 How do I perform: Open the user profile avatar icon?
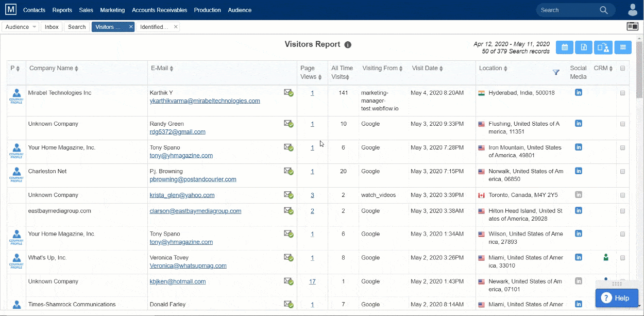[633, 10]
